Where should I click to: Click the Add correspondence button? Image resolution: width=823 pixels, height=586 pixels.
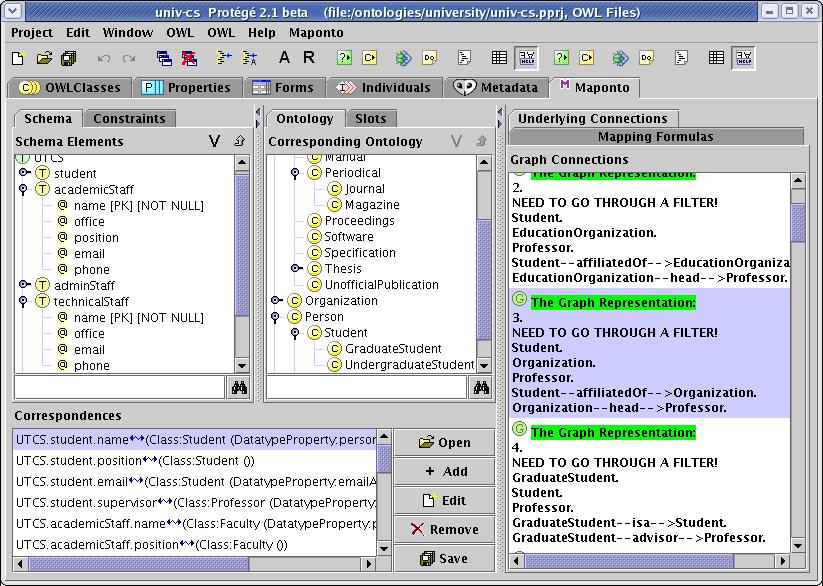click(x=444, y=471)
